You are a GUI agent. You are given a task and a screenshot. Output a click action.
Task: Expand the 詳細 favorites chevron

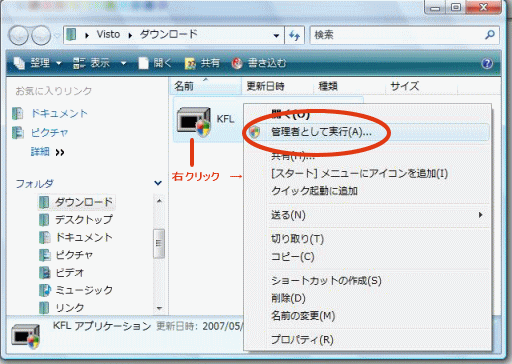[x=60, y=153]
